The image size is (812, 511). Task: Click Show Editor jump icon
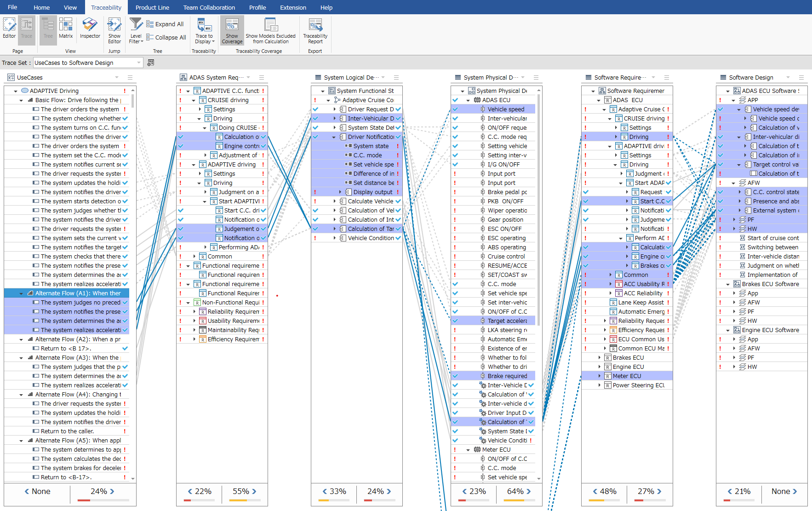pyautogui.click(x=114, y=30)
